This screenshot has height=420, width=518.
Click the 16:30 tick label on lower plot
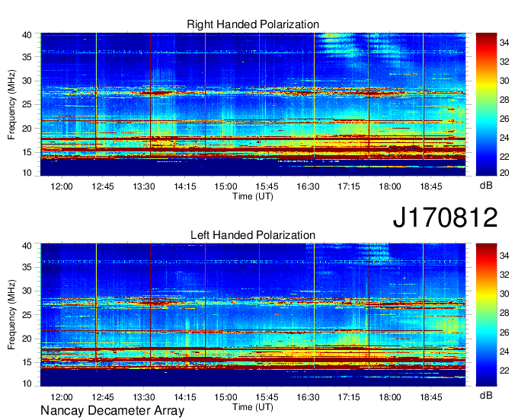click(x=308, y=397)
